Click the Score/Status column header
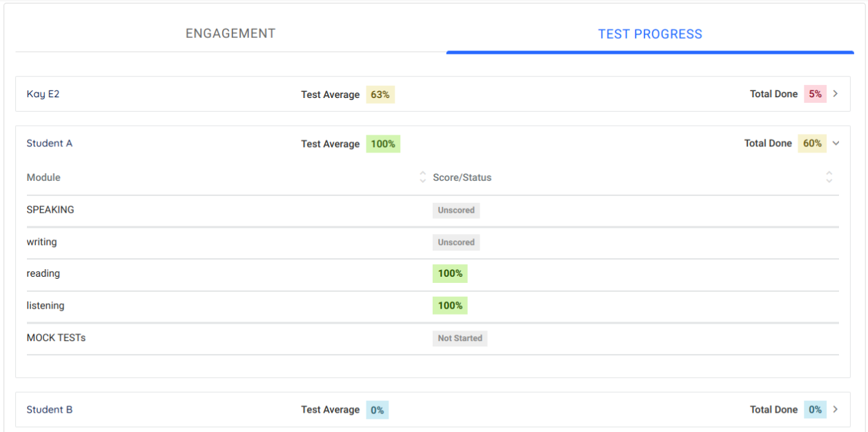 (x=462, y=177)
